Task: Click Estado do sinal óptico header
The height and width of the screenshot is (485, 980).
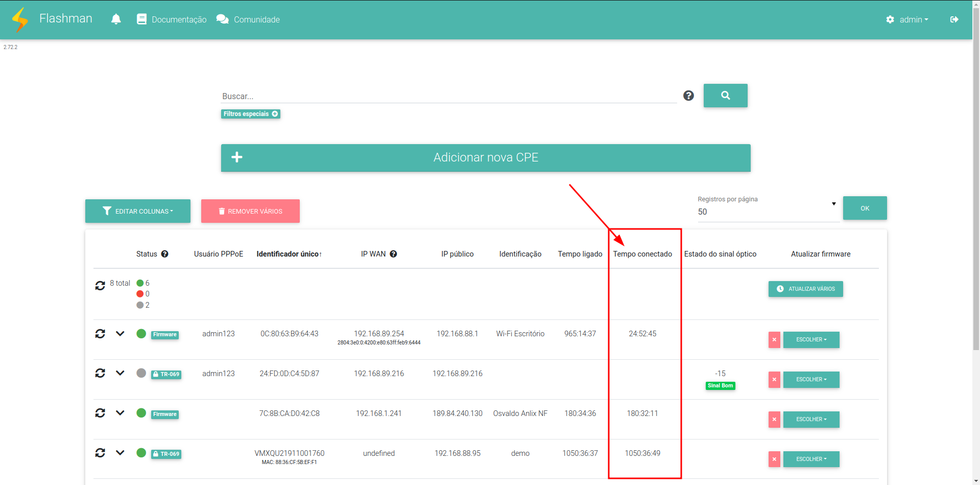Action: [x=720, y=254]
